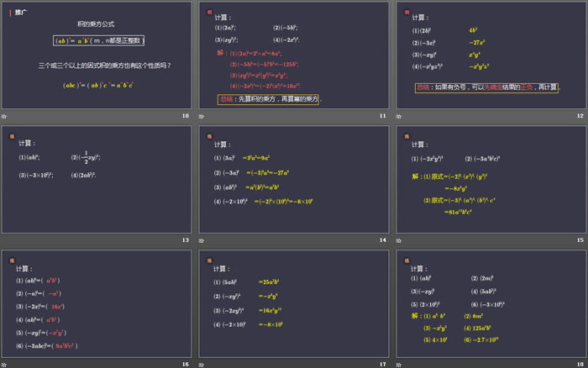The width and height of the screenshot is (588, 368).
Task: Click the animation star icon under slide 14
Action: 202,240
